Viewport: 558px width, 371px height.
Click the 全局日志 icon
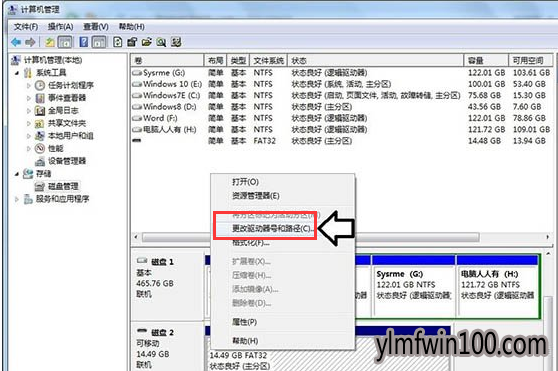[40, 111]
